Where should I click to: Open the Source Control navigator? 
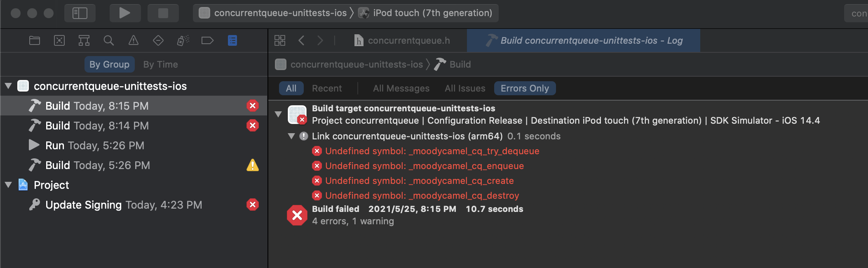click(59, 40)
